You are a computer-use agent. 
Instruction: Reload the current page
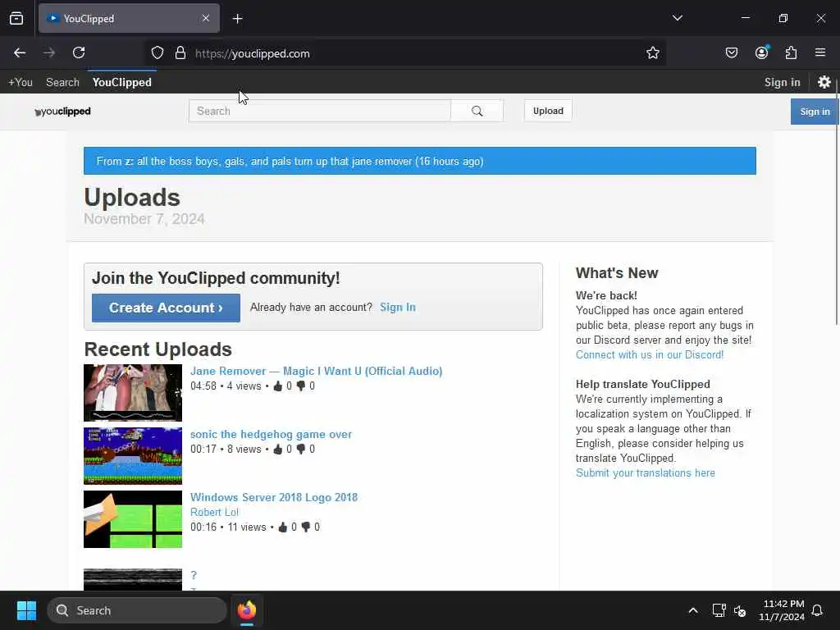click(x=79, y=52)
